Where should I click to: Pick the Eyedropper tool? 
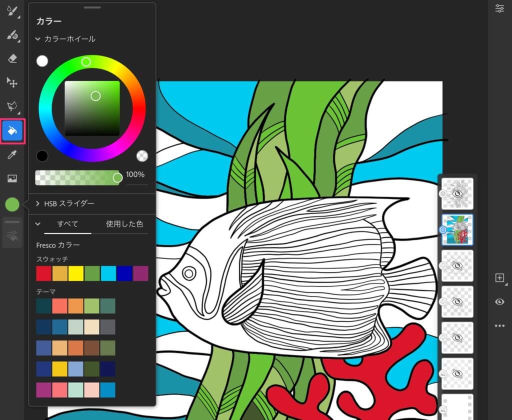coord(12,155)
